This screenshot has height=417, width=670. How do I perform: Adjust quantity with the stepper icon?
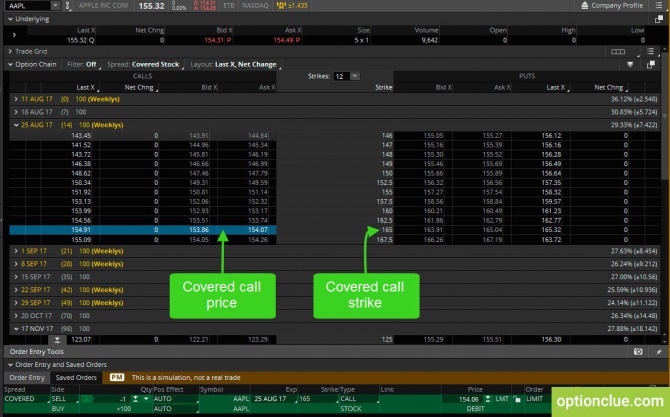tap(135, 399)
